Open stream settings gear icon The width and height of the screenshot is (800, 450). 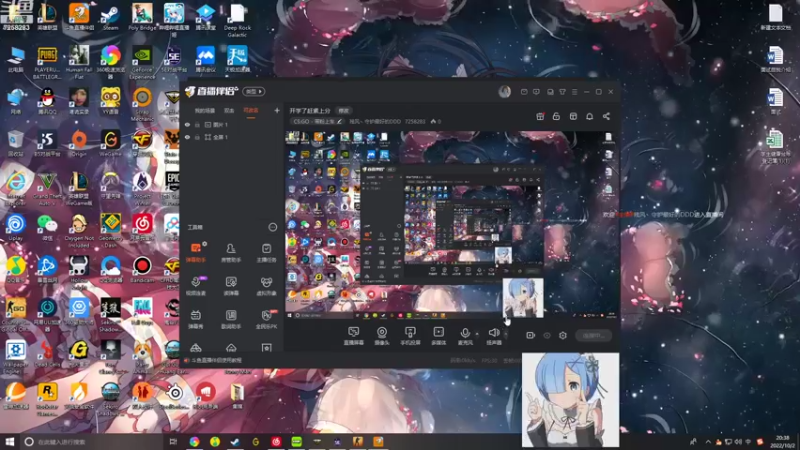(563, 335)
